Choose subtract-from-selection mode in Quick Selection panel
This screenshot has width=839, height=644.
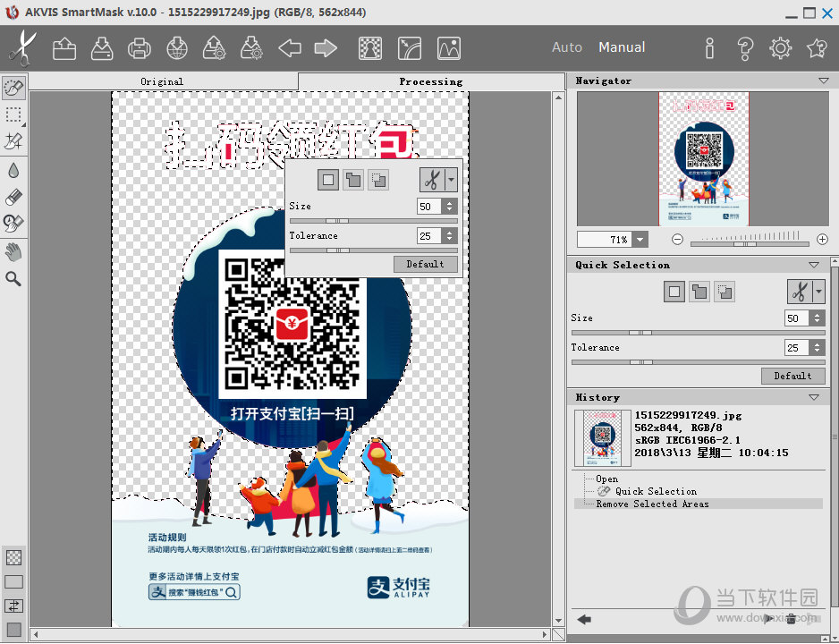coord(725,292)
